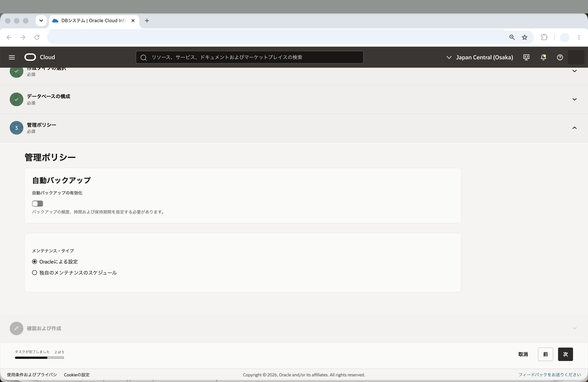The height and width of the screenshot is (382, 588).
Task: Click the backup frequency description text
Action: tap(98, 212)
